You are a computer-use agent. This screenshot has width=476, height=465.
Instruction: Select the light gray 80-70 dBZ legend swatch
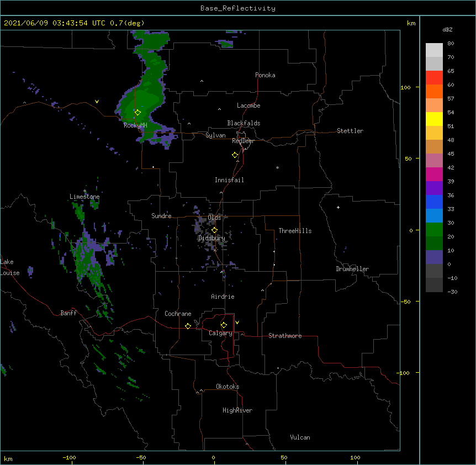pos(434,50)
